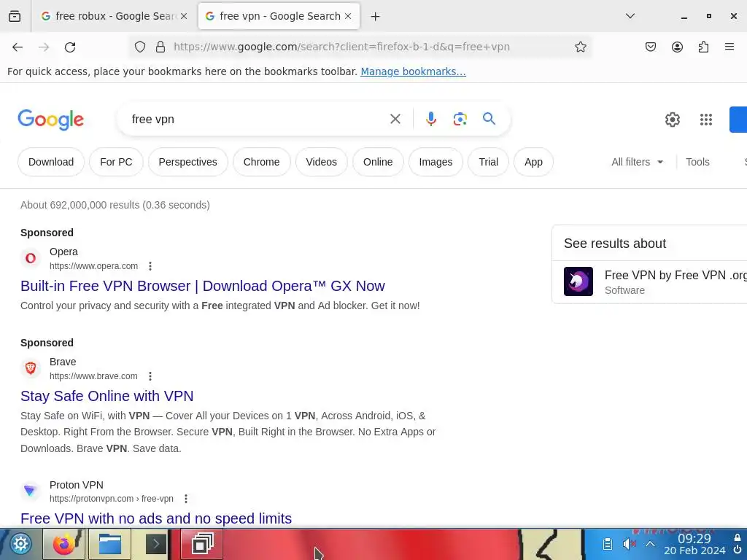
Task: Bookmark this page with star icon
Action: point(580,47)
